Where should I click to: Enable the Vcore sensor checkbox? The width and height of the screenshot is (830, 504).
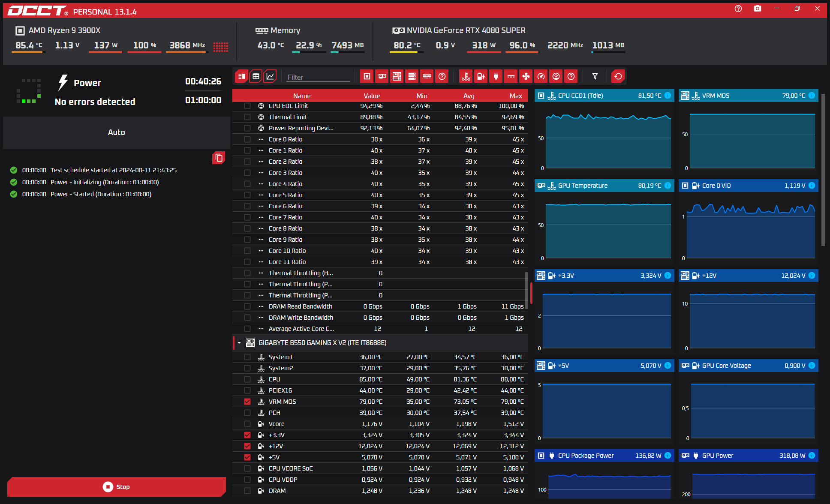pyautogui.click(x=247, y=424)
